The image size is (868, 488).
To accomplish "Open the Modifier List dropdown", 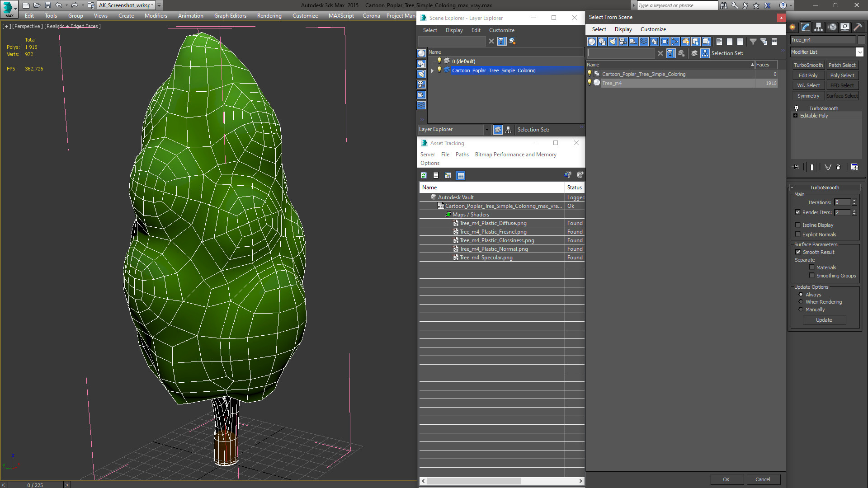I will click(859, 52).
